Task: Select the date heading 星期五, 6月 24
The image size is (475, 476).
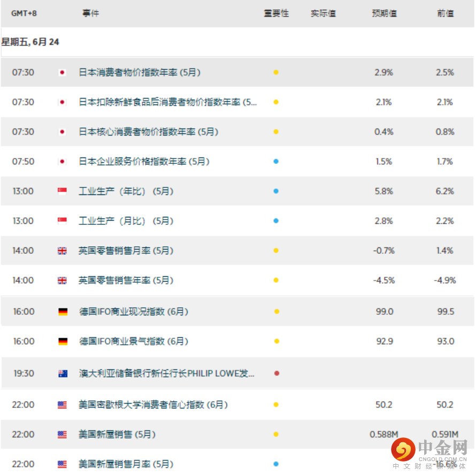Action: pyautogui.click(x=30, y=42)
